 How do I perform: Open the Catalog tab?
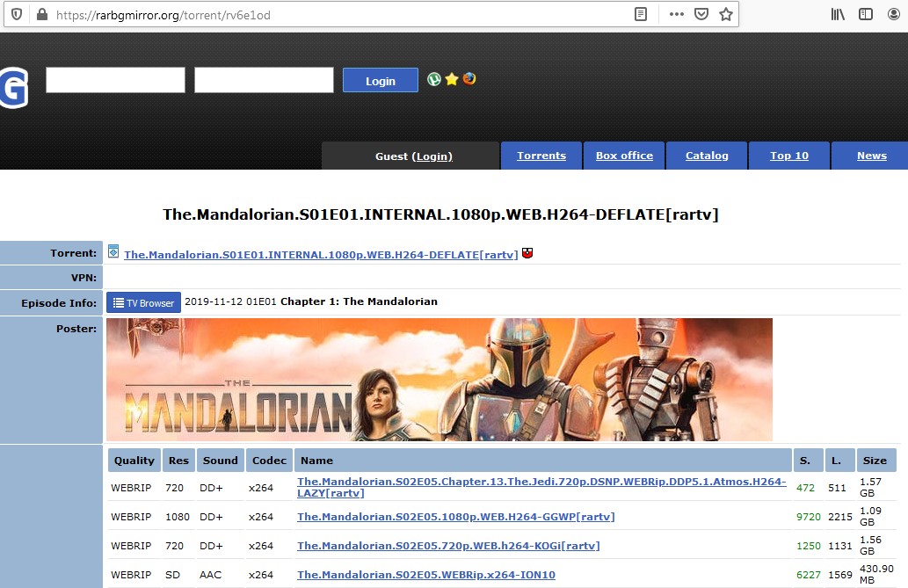(707, 156)
